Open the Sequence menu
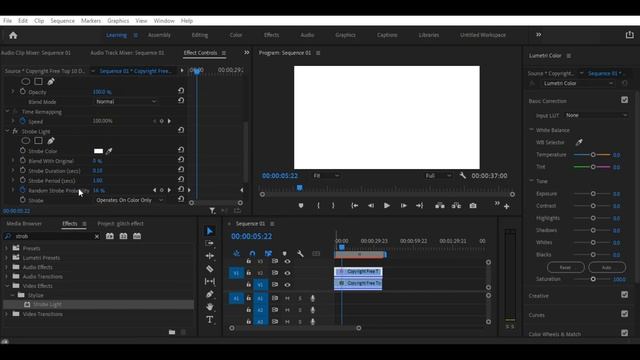Image resolution: width=640 pixels, height=360 pixels. coord(62,21)
